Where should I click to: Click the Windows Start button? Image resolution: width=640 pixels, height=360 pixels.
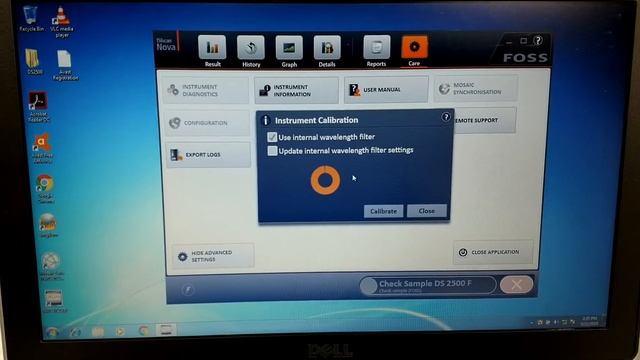click(x=52, y=332)
